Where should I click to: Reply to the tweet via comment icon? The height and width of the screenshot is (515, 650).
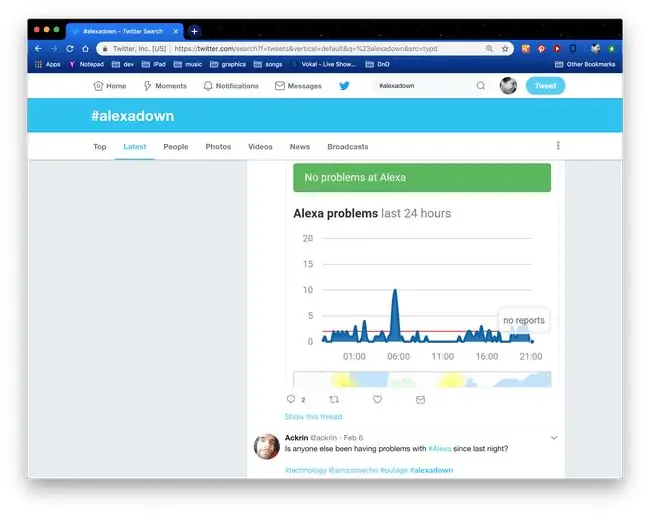click(291, 399)
